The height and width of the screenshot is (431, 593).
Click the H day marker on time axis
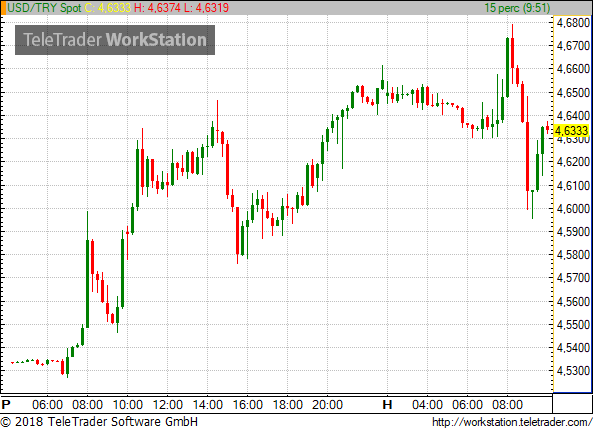pyautogui.click(x=387, y=405)
